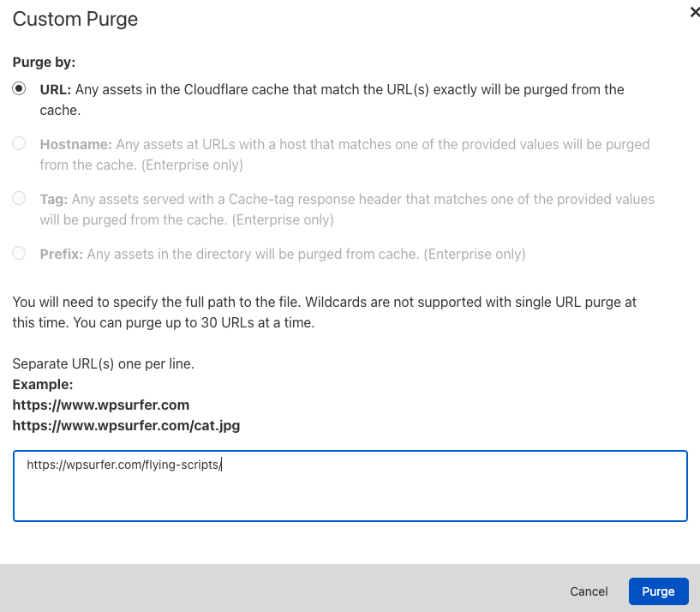Click the "Purge by:" heading

coord(44,62)
